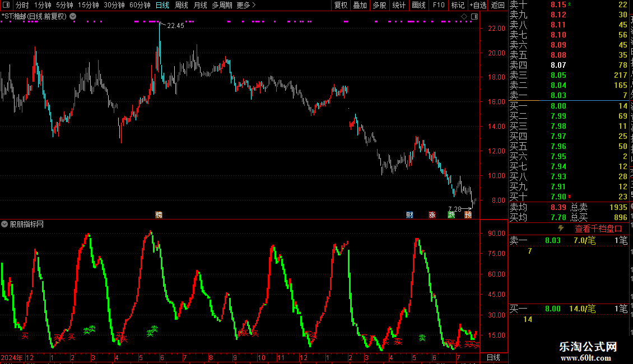Toggle the chart panel layout icon

pos(474,16)
